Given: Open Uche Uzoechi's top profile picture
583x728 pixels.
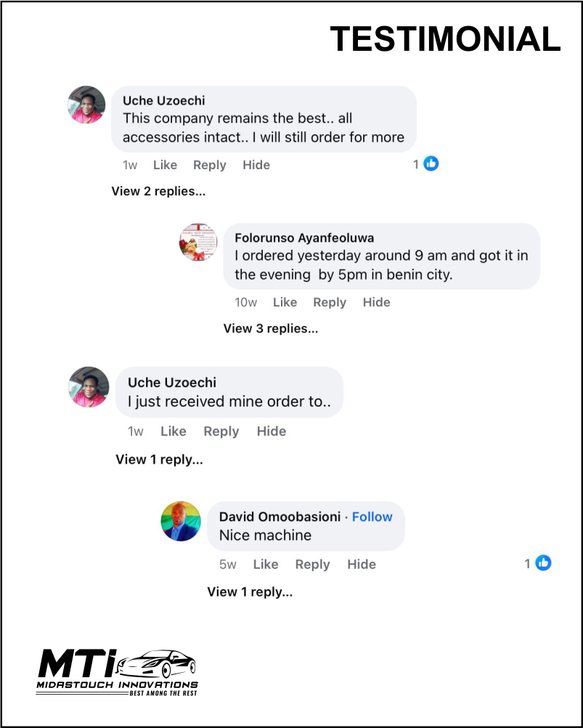Looking at the screenshot, I should click(87, 105).
